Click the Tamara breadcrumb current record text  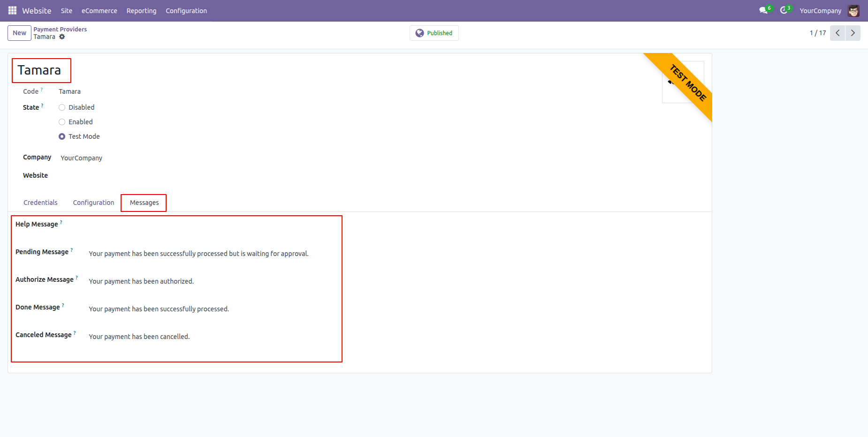44,37
